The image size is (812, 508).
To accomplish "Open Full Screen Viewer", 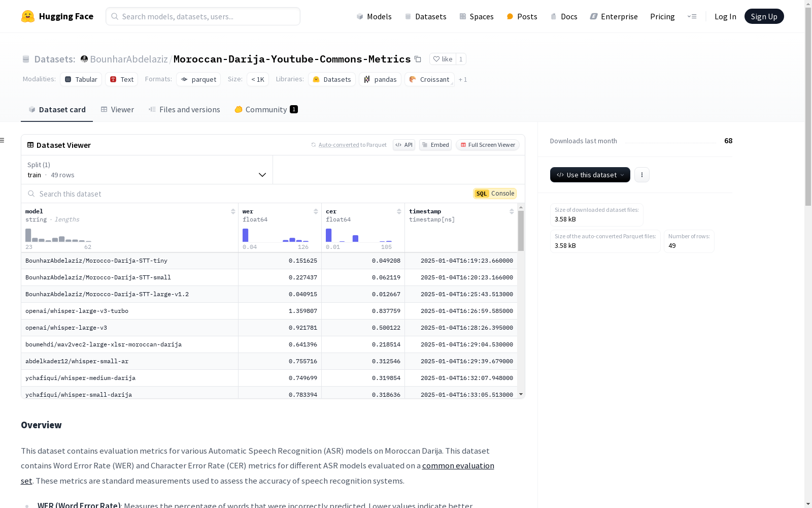I will (x=488, y=145).
